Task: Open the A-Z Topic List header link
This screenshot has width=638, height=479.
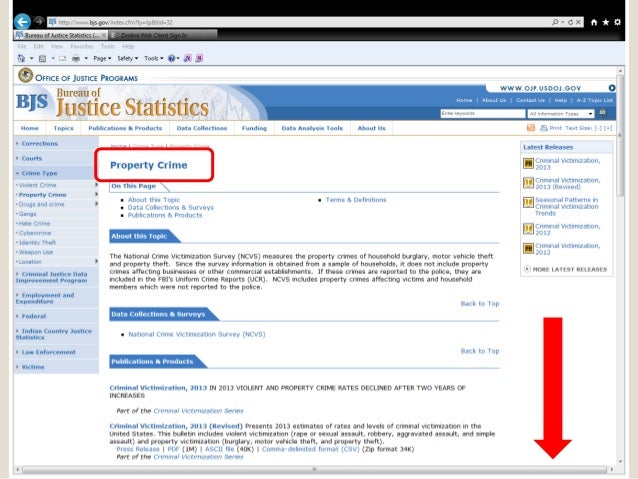Action: 594,100
